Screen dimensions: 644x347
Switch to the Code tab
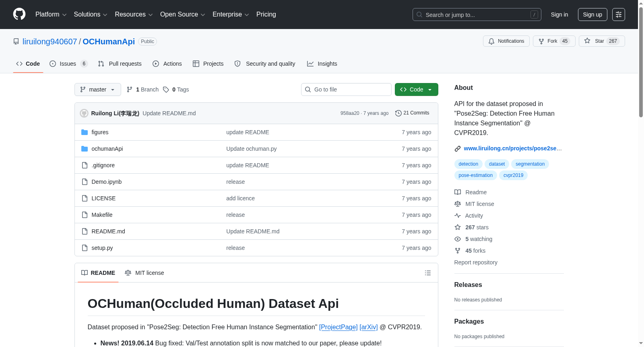[x=28, y=64]
